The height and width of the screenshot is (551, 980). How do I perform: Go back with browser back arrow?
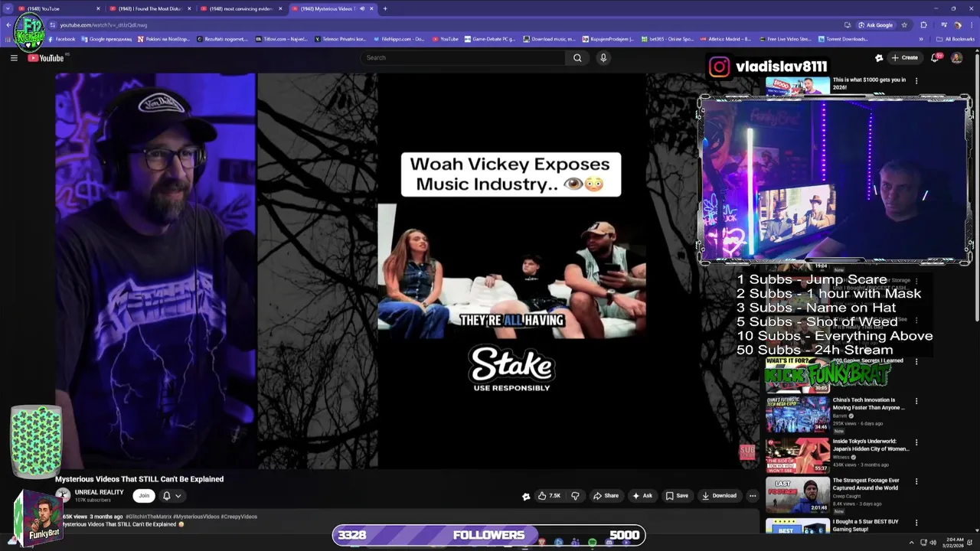(x=8, y=24)
